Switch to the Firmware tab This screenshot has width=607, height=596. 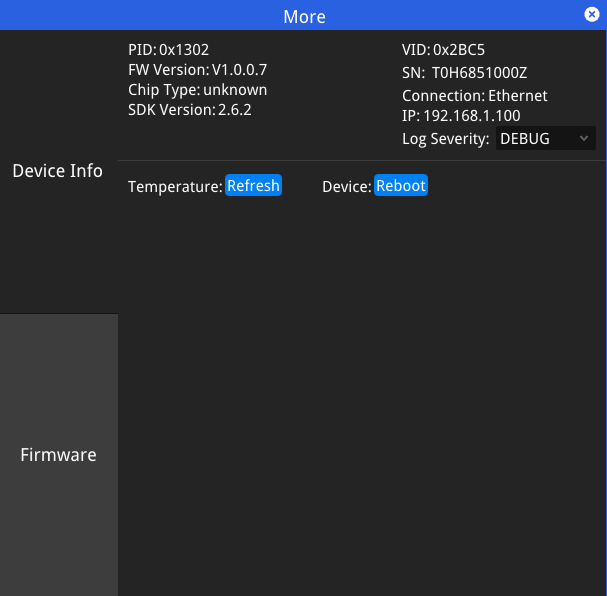click(x=58, y=455)
